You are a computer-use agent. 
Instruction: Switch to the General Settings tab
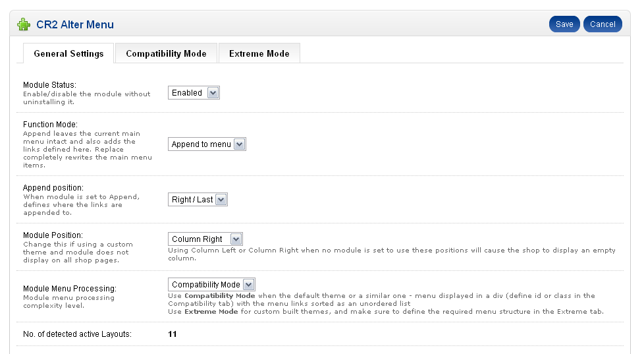click(x=68, y=53)
